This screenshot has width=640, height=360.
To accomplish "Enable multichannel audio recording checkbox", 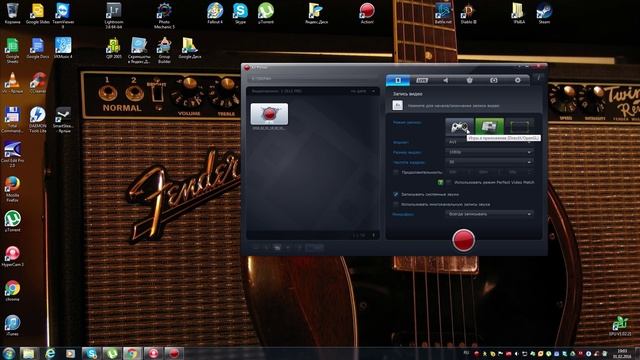I will click(x=396, y=204).
